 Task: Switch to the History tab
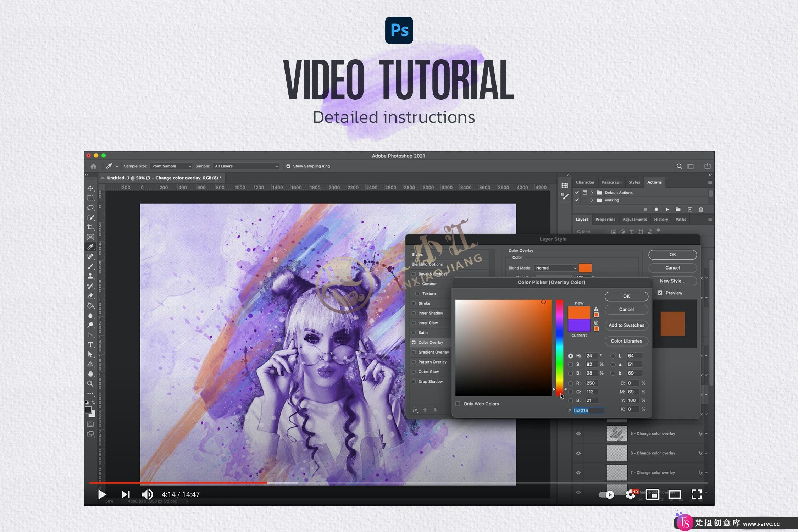(x=661, y=220)
